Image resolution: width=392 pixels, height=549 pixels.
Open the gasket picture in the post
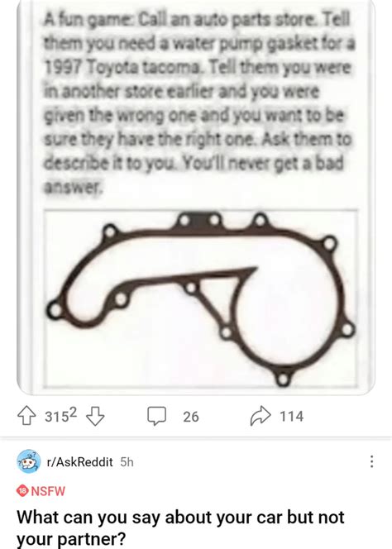click(200, 298)
